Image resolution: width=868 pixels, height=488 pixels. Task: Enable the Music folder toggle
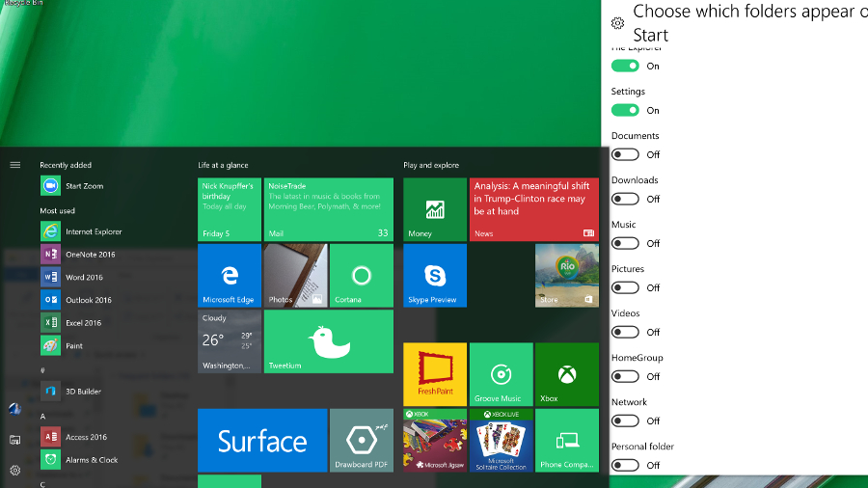pyautogui.click(x=625, y=243)
